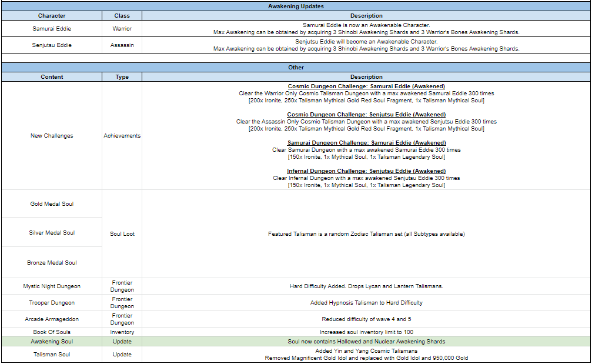Select the Bronze Medal Soul cell
The image size is (592, 364).
tap(52, 263)
